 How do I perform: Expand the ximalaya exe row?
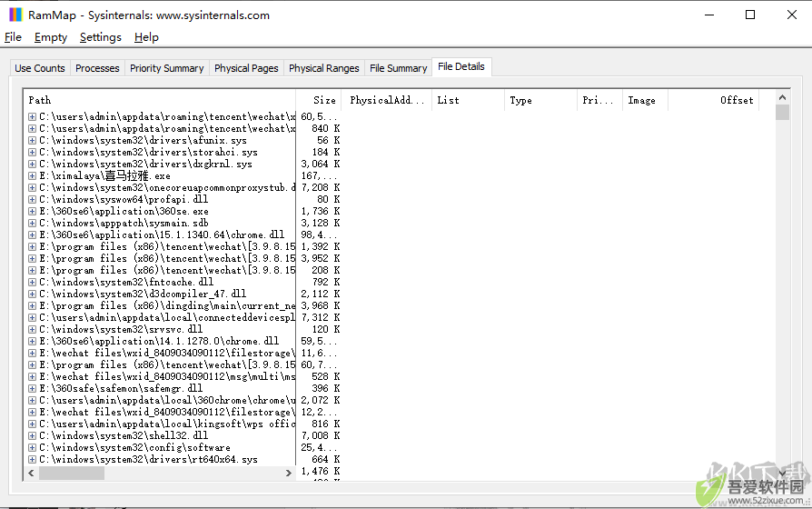(32, 175)
